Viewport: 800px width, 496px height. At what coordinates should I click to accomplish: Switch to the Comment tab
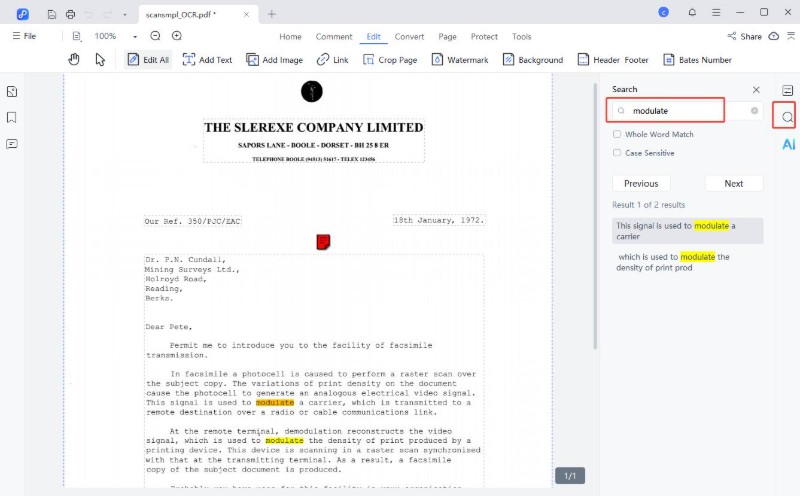coord(334,37)
